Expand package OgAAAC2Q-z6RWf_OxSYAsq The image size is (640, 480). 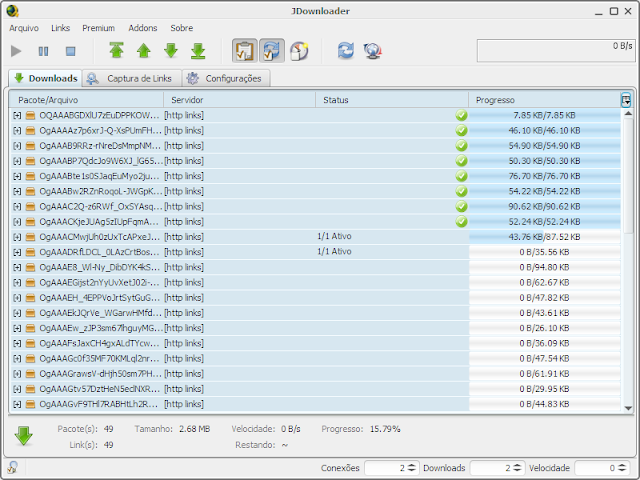[17, 207]
